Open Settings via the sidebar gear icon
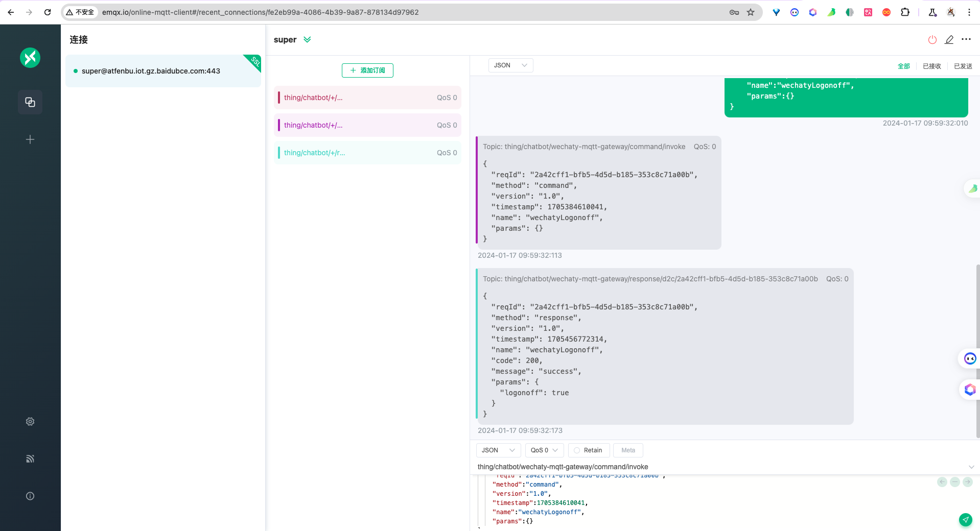The width and height of the screenshot is (980, 531). point(30,421)
